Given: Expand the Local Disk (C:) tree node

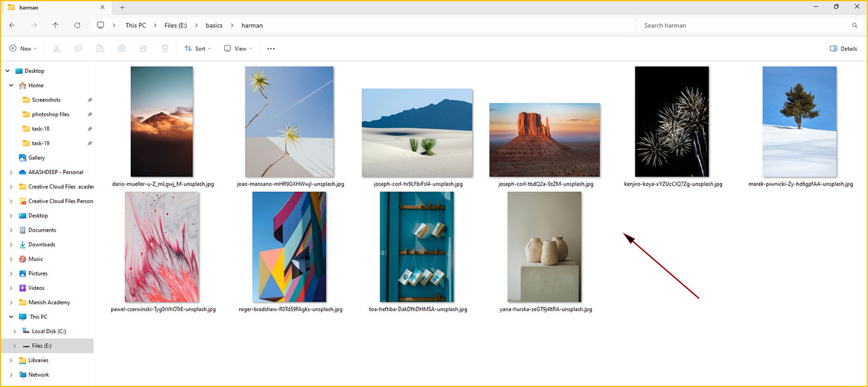Looking at the screenshot, I should point(15,331).
